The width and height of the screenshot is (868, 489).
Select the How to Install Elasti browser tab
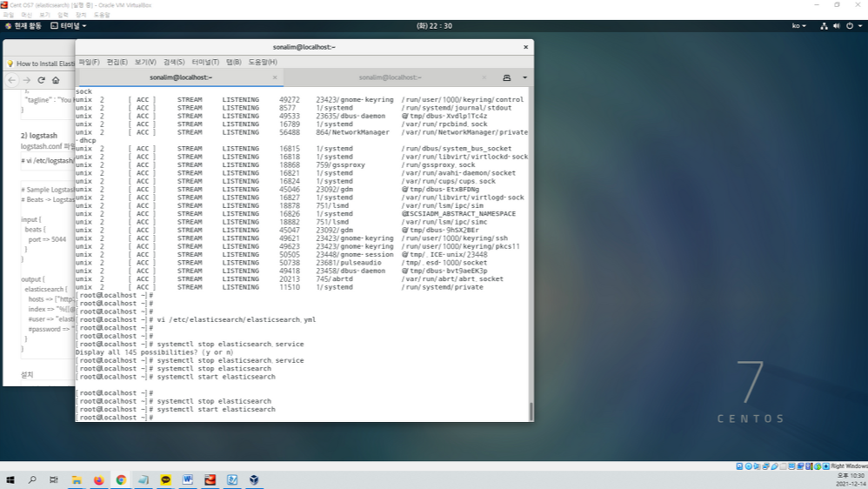(x=40, y=64)
